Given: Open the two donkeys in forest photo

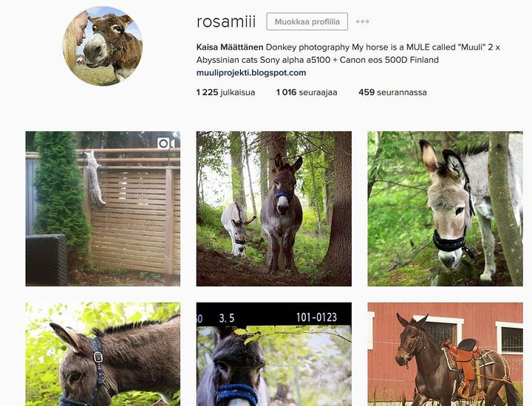Looking at the screenshot, I should [274, 209].
